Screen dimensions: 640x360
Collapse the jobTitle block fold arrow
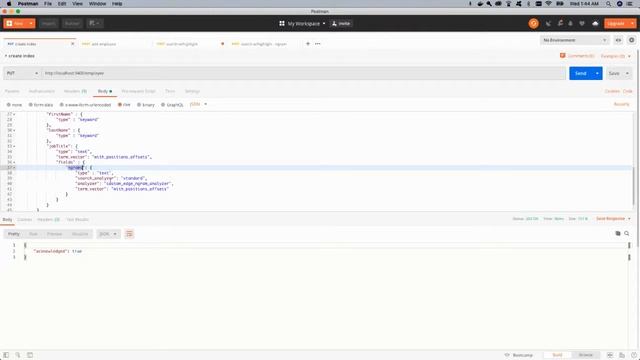pyautogui.click(x=14, y=146)
